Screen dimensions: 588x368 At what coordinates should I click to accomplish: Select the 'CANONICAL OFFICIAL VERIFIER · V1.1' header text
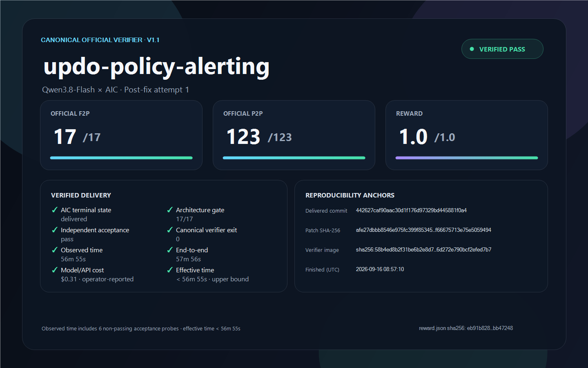pos(100,40)
